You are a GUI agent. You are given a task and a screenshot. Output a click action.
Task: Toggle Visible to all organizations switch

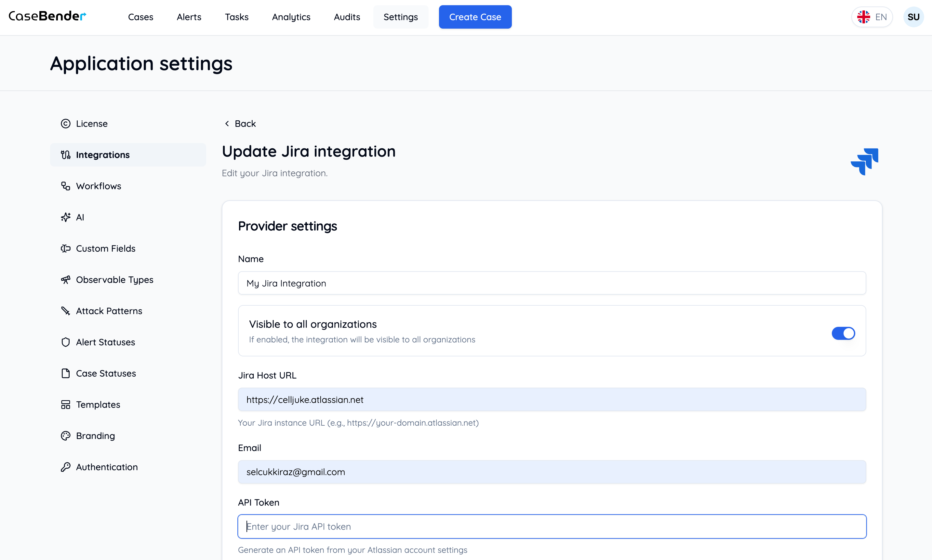(843, 333)
